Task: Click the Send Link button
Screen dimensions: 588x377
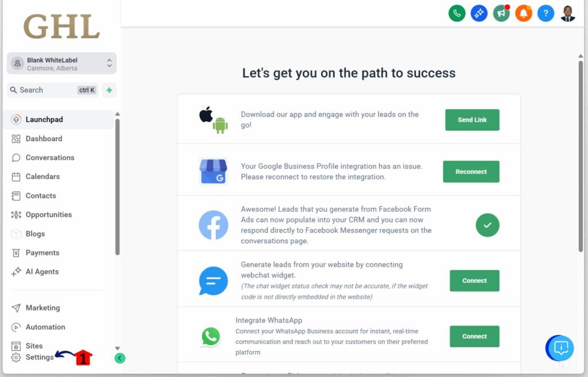Action: (x=472, y=120)
